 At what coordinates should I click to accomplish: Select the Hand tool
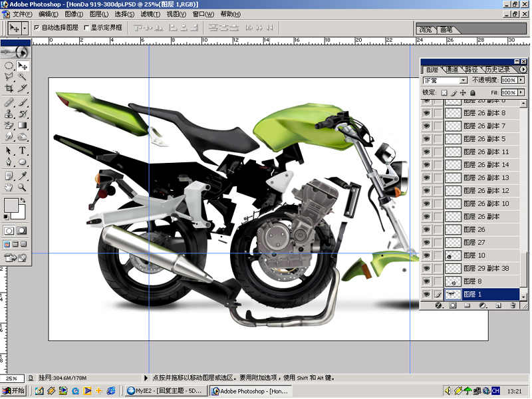pyautogui.click(x=9, y=187)
